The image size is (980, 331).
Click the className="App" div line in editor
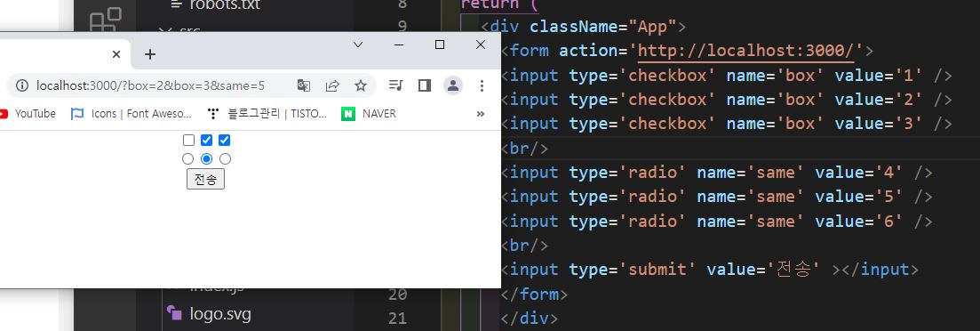click(x=583, y=27)
